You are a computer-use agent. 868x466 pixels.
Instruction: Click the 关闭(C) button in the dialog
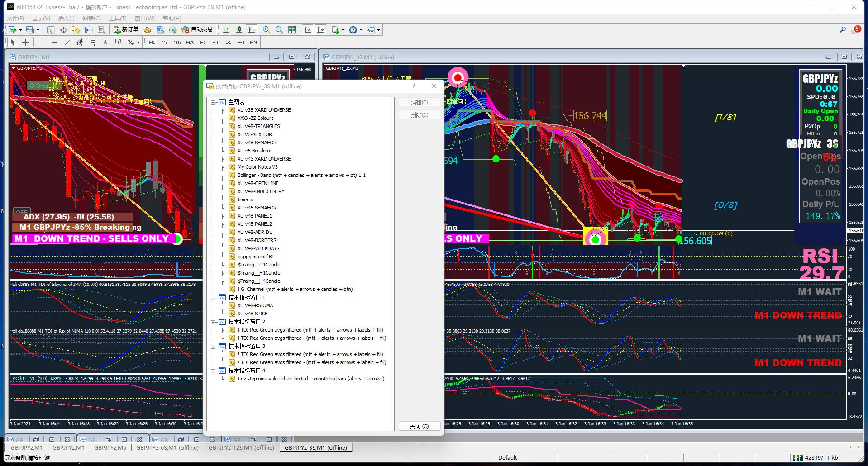coord(419,426)
